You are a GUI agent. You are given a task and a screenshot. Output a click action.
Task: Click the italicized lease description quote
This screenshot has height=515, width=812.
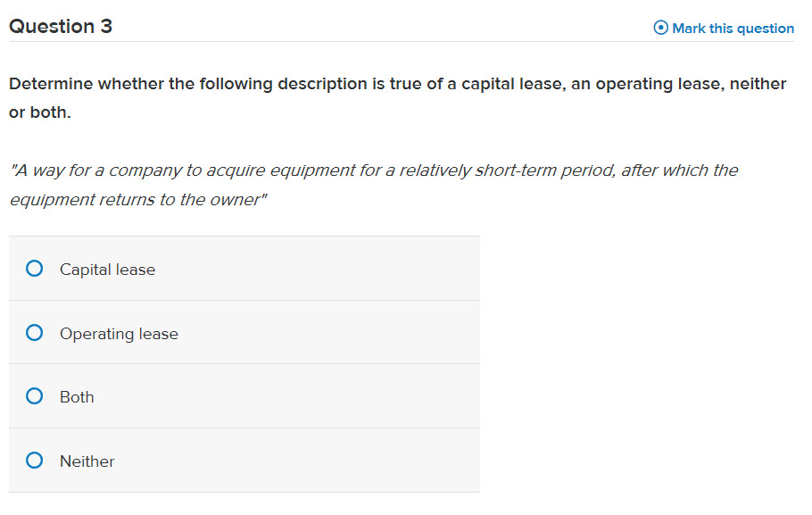pos(373,184)
